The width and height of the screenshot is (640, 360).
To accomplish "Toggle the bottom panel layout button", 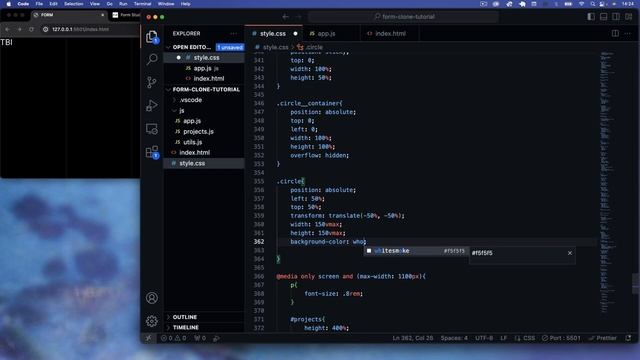I will click(604, 17).
